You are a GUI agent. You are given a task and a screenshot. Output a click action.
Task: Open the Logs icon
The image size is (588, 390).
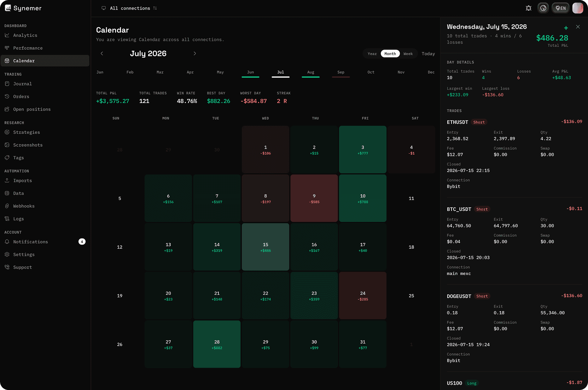point(7,219)
